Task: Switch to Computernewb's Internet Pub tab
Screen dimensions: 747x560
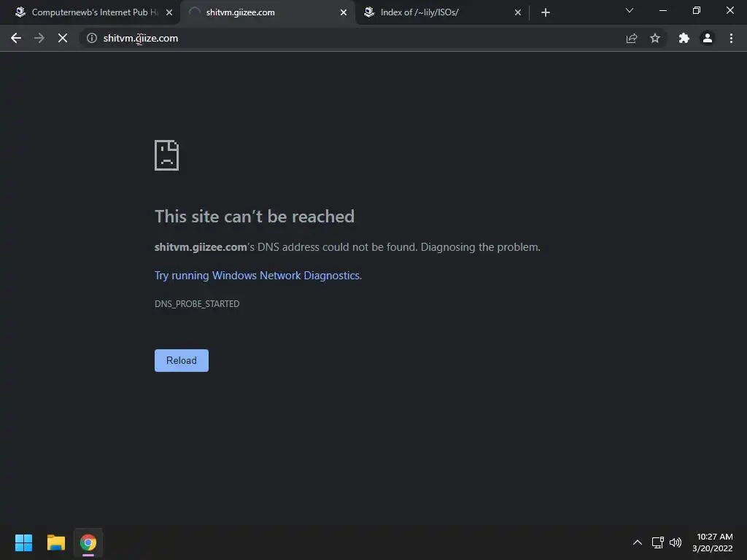Action: click(90, 12)
